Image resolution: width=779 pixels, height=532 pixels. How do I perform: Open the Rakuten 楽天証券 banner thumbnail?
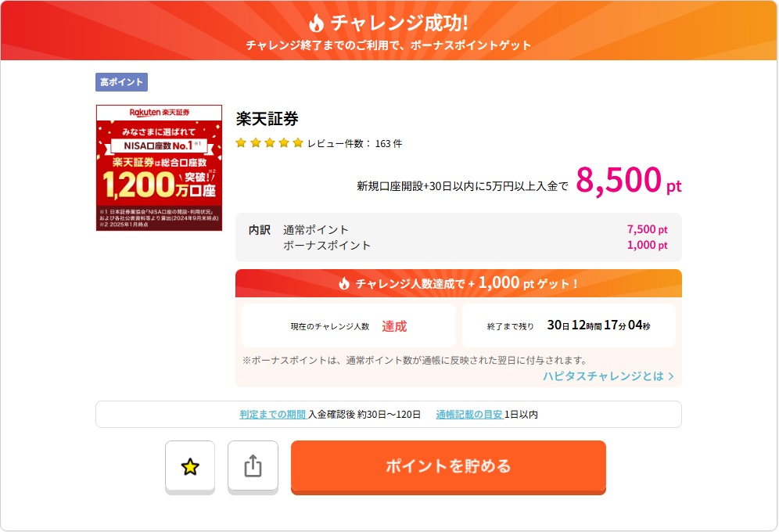pos(159,167)
